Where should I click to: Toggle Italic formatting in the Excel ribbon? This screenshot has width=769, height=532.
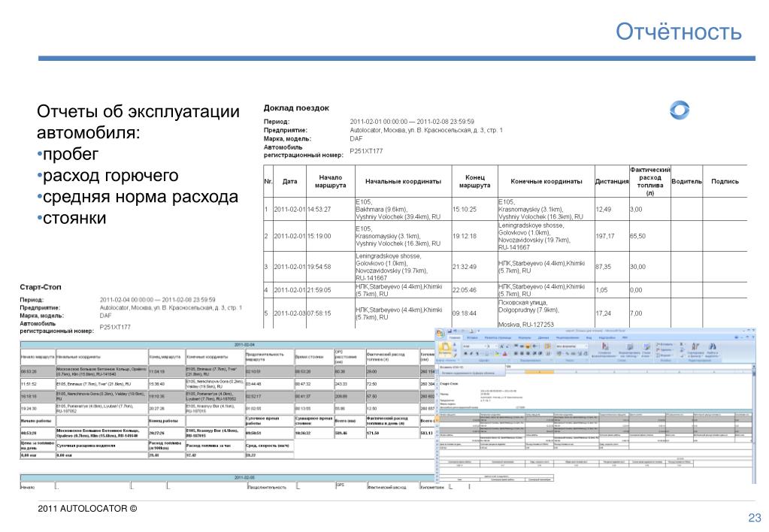click(471, 353)
